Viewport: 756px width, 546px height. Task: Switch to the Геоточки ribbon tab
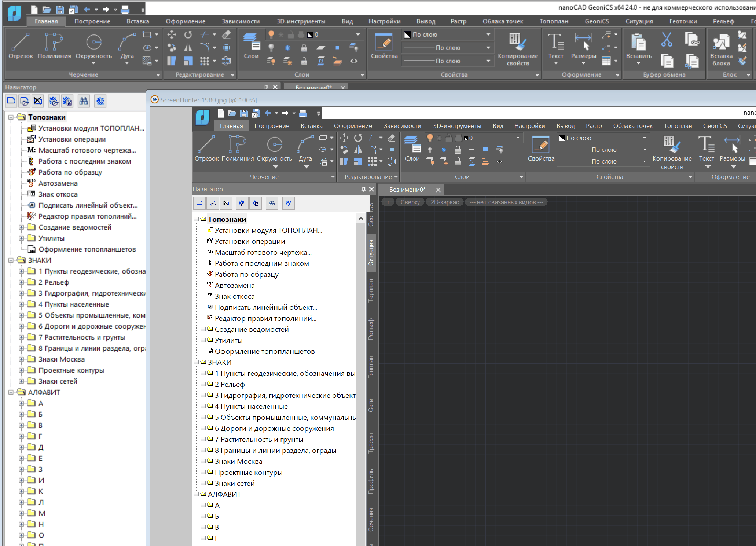coord(683,21)
